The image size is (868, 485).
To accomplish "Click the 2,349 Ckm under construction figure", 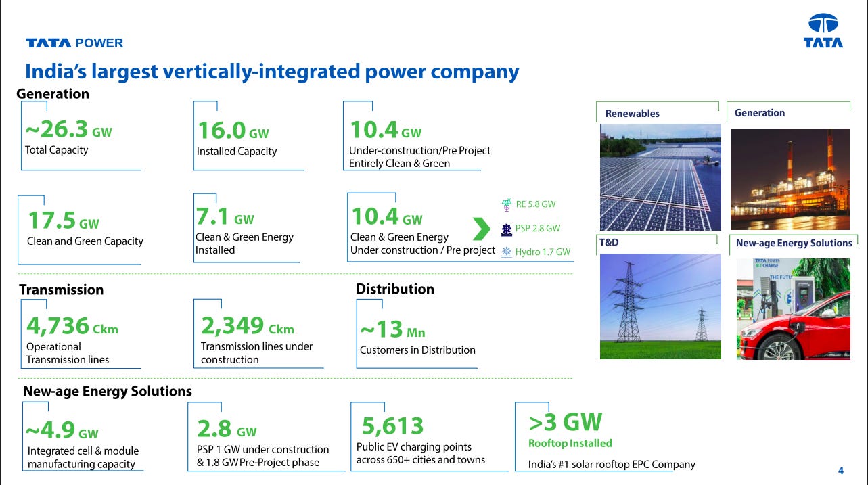I will pyautogui.click(x=248, y=326).
